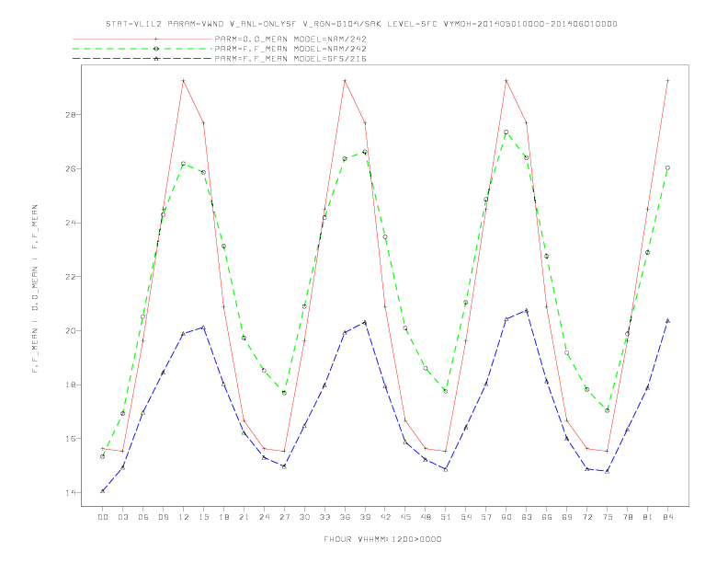Click the x-axis tick label 75
This screenshot has height=563, width=728.
click(608, 517)
